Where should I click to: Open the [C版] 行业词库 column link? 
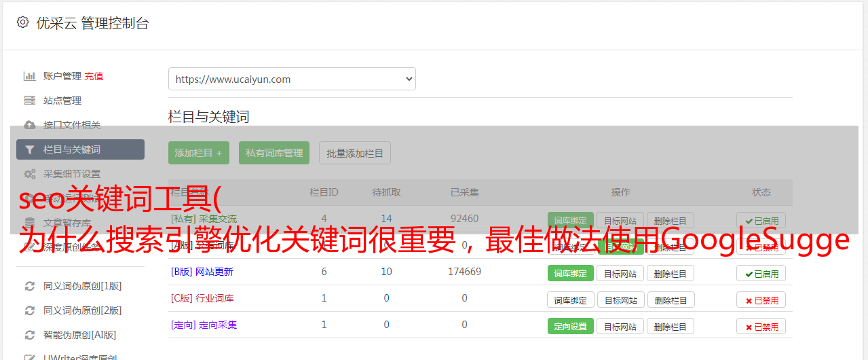202,298
